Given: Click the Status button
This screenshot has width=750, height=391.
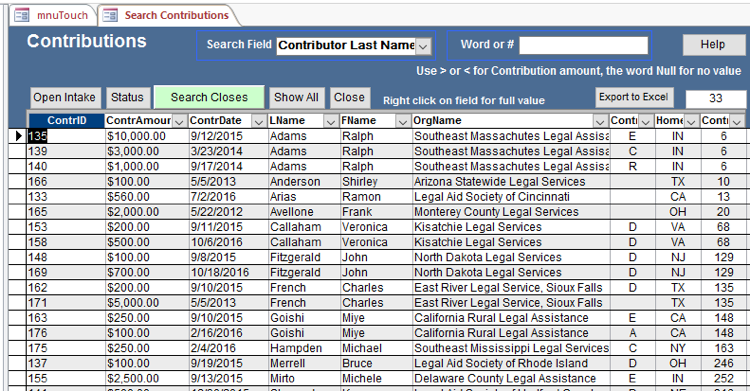Looking at the screenshot, I should pyautogui.click(x=127, y=98).
